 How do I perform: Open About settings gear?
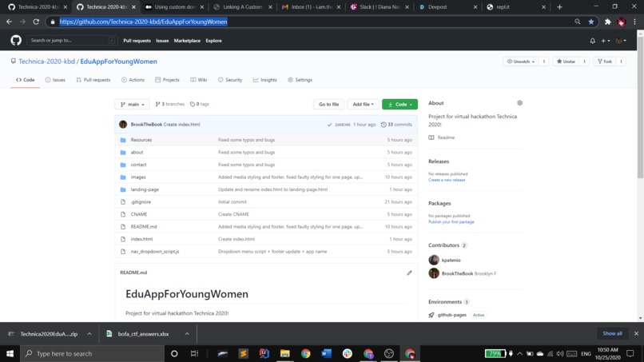(519, 103)
